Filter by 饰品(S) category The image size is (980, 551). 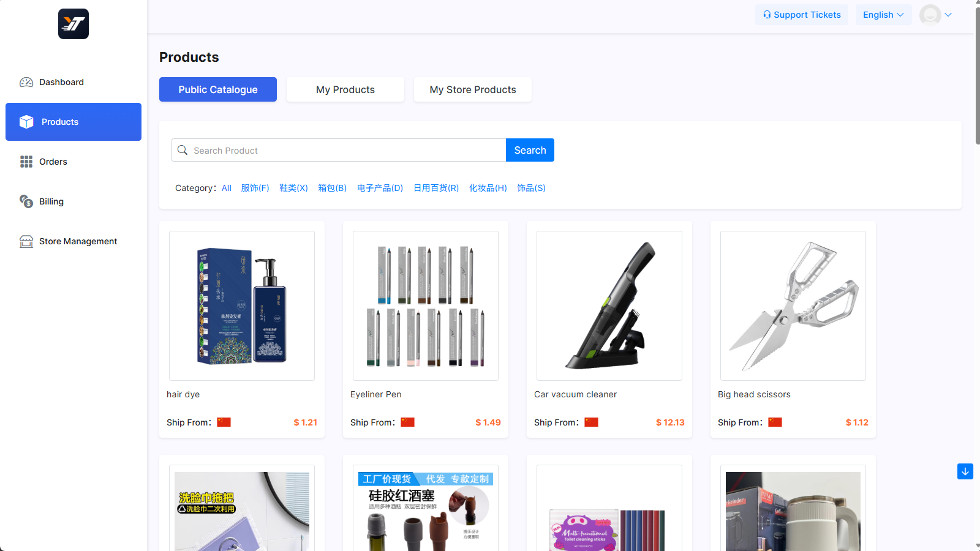[531, 188]
